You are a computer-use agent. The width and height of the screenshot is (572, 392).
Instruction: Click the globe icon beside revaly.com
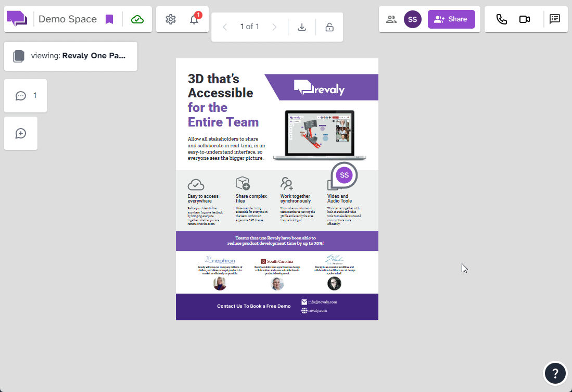(304, 311)
